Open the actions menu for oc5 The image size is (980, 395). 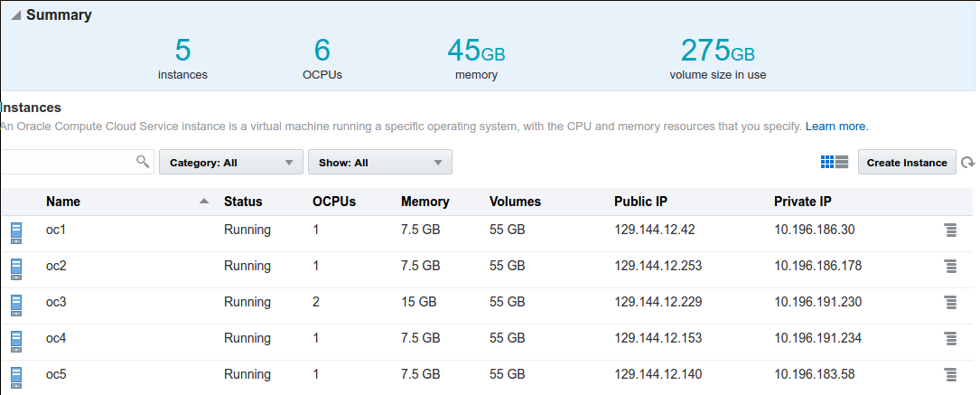[950, 375]
